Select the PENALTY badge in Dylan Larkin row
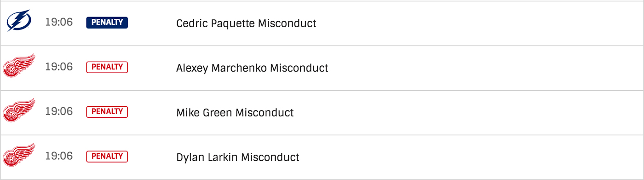 click(107, 157)
